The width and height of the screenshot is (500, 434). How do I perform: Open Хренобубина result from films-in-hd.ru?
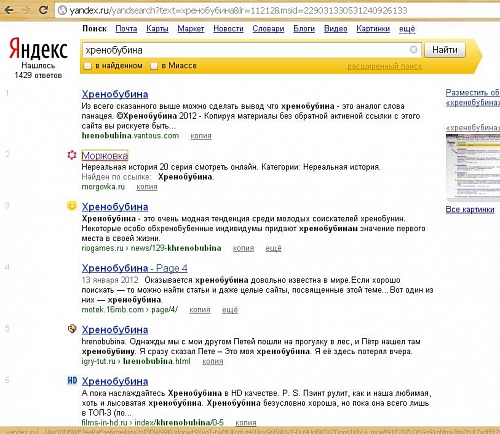point(115,381)
